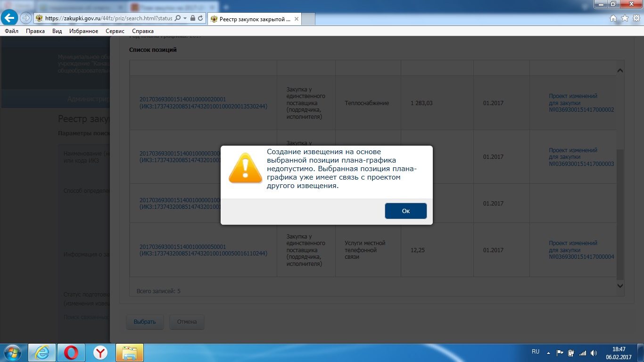Viewport: 644px width, 362px height.
Task: Open the RU language selector
Action: click(536, 352)
